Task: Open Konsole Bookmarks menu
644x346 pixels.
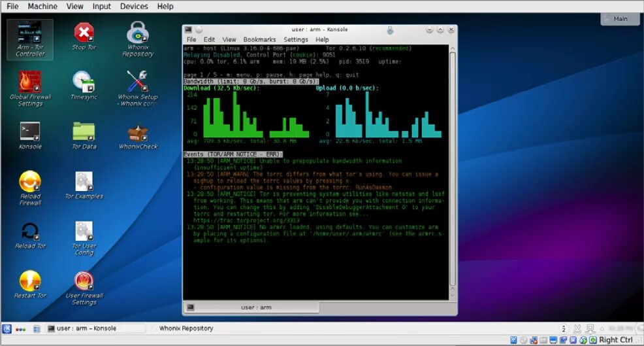Action: pyautogui.click(x=259, y=39)
